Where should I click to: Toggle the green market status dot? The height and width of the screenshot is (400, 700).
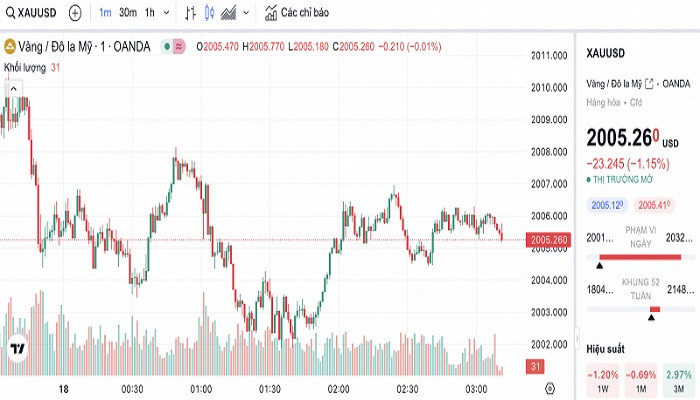pyautogui.click(x=165, y=46)
